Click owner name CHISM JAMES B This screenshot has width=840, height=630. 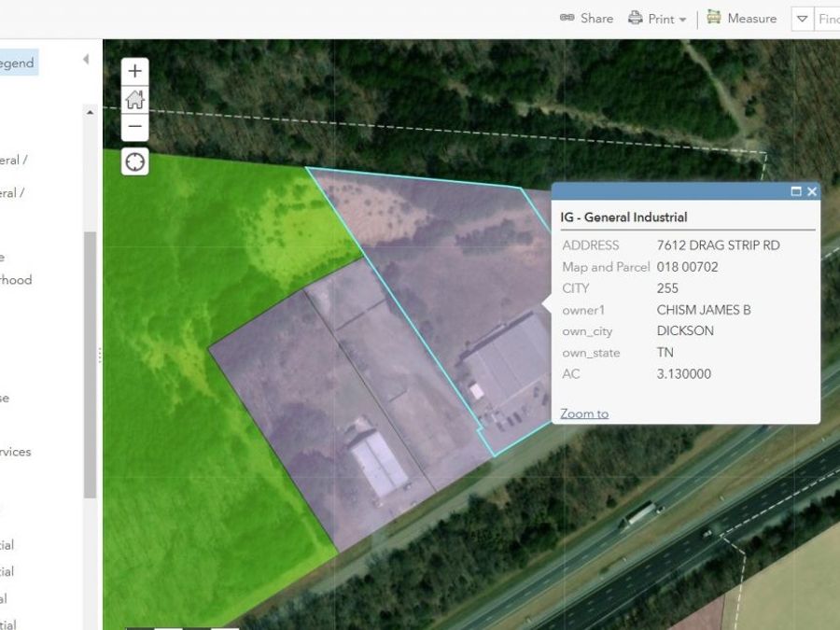click(704, 310)
